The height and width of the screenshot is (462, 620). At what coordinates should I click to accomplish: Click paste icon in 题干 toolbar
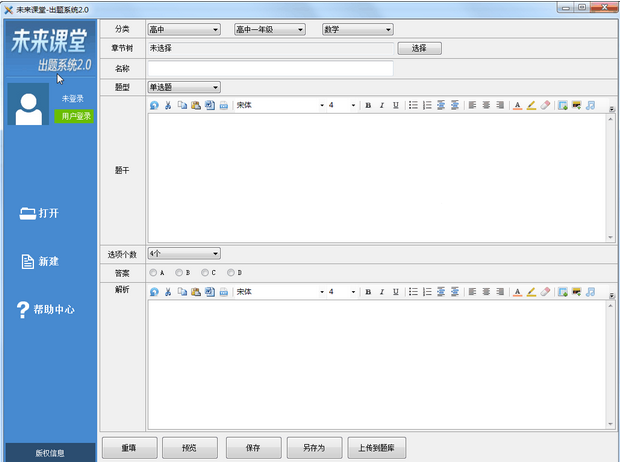point(196,105)
